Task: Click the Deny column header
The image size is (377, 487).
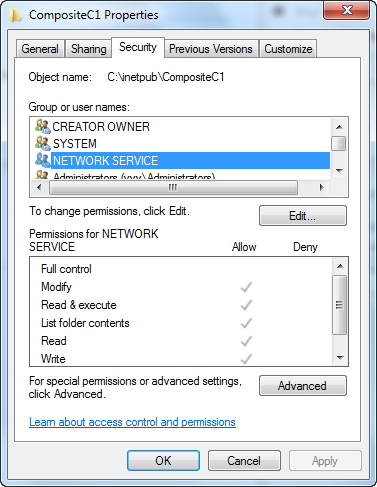Action: click(305, 247)
